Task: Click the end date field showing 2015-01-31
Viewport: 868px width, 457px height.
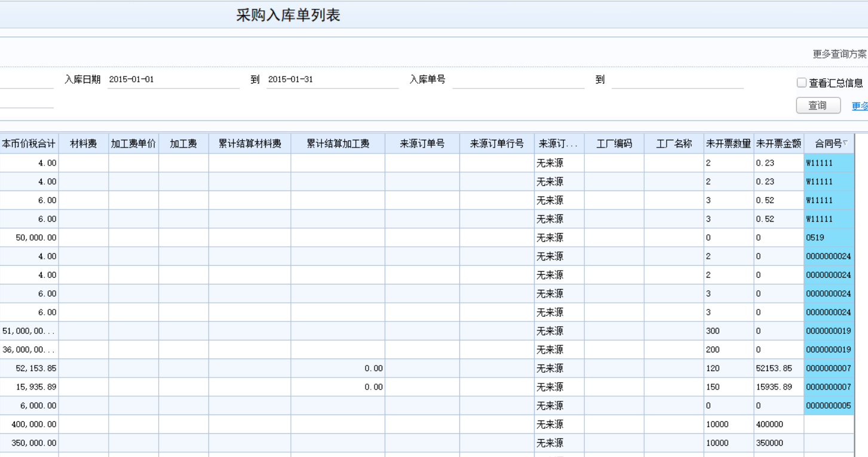Action: coord(332,79)
